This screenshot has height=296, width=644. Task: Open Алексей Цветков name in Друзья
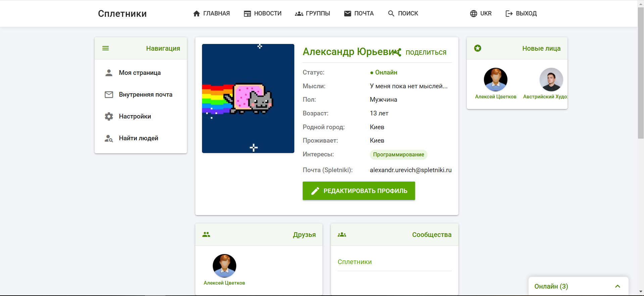(224, 283)
